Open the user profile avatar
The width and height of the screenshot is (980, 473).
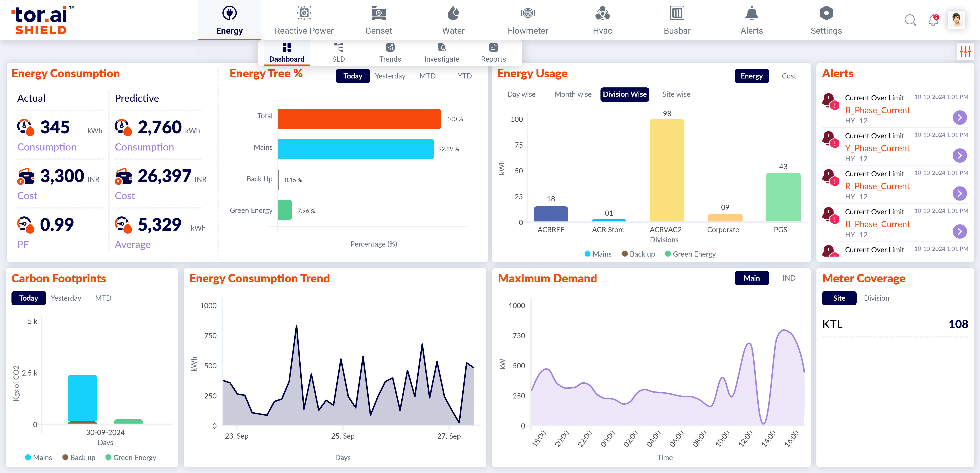pyautogui.click(x=956, y=20)
